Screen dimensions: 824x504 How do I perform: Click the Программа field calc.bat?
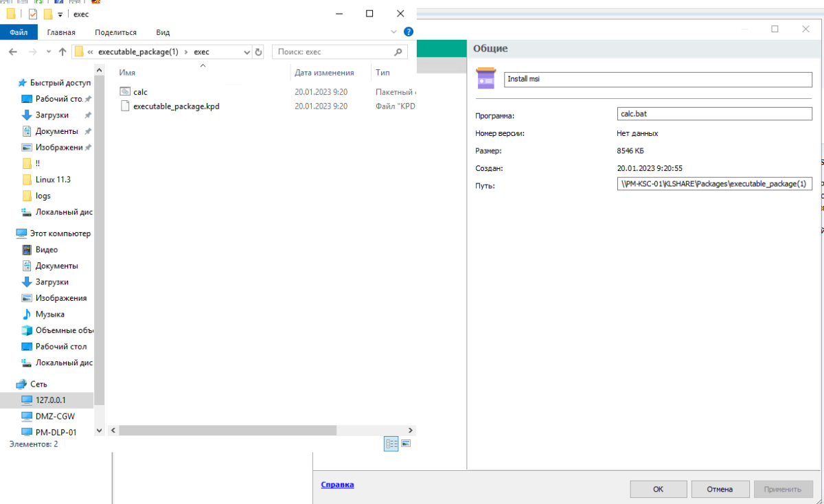(715, 114)
